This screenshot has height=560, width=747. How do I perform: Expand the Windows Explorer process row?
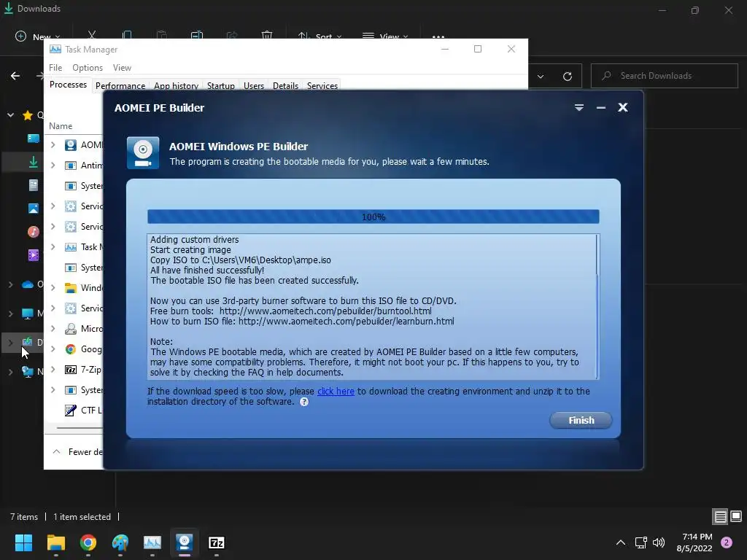(53, 287)
